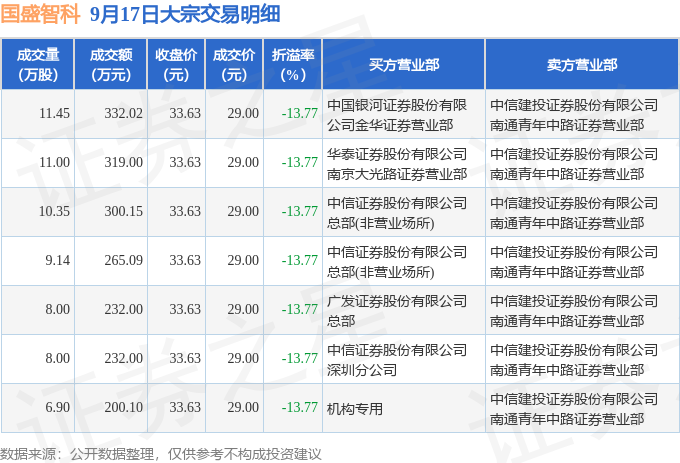Click the 买方营业部 column header
The height and width of the screenshot is (463, 680).
pyautogui.click(x=403, y=65)
